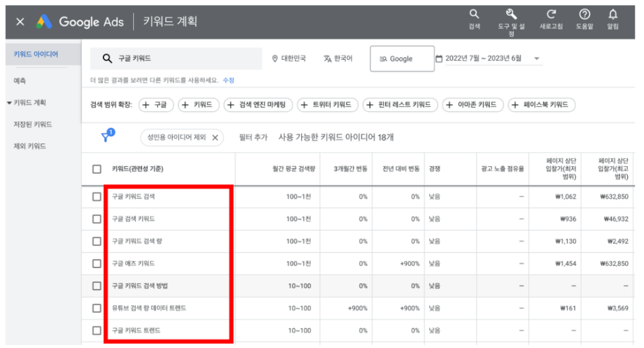Viewport: 644px width, 348px height.
Task: Sort by 광고 노출 점유율 column
Action: tap(502, 169)
